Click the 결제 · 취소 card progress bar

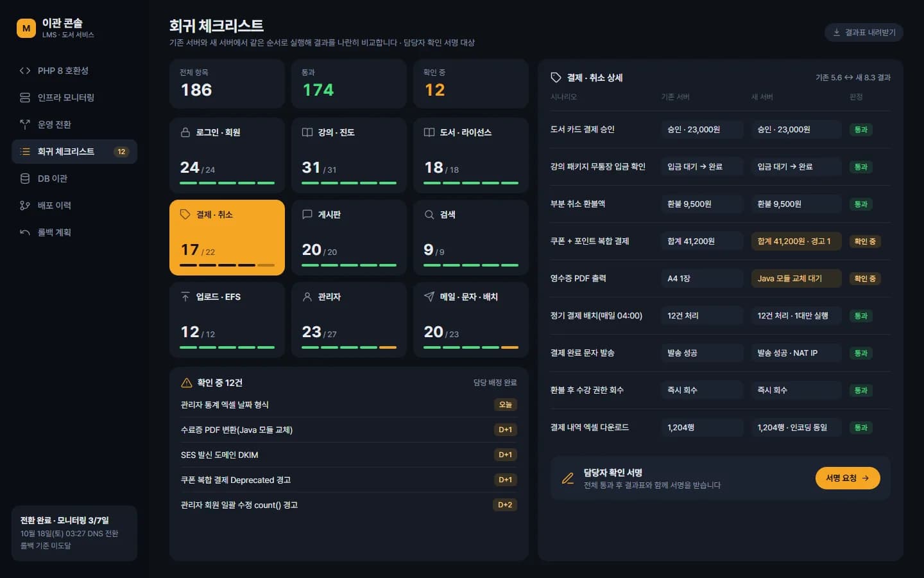227,265
